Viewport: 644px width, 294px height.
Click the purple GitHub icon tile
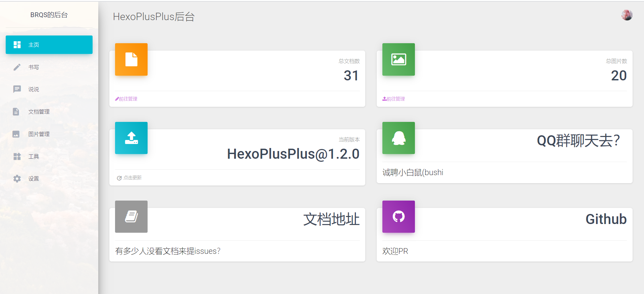tap(398, 217)
